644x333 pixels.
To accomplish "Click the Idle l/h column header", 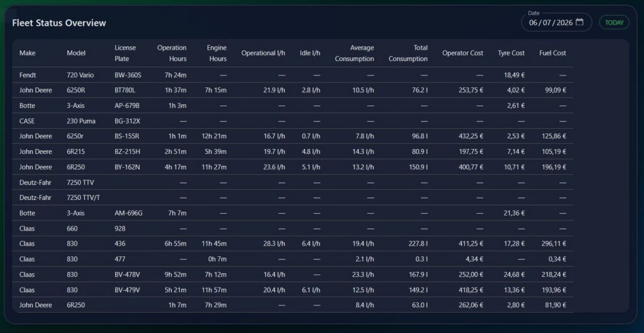I will (x=310, y=53).
